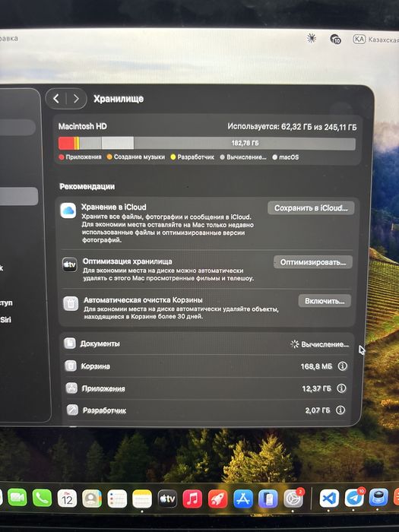Click the iCloud cloud icon
Image resolution: width=399 pixels, height=532 pixels.
(x=68, y=211)
